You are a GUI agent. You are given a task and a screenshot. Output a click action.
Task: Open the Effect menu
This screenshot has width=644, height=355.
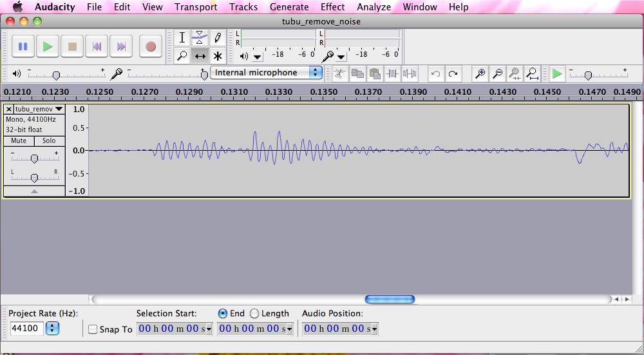pos(333,6)
